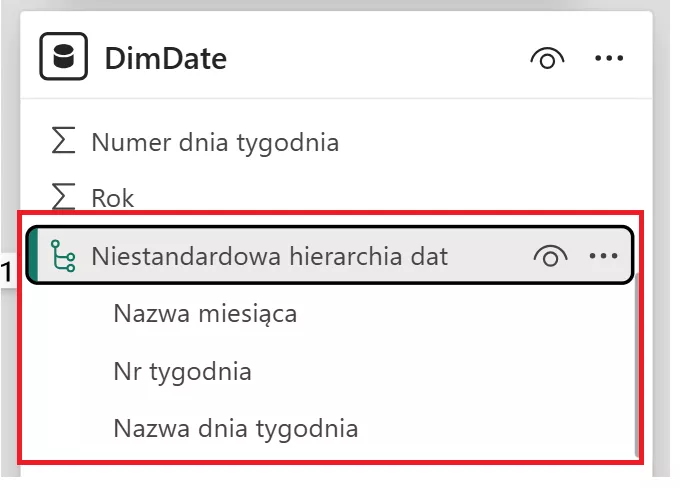Open DimDate table more options ellipsis
This screenshot has height=488, width=680.
pyautogui.click(x=609, y=59)
